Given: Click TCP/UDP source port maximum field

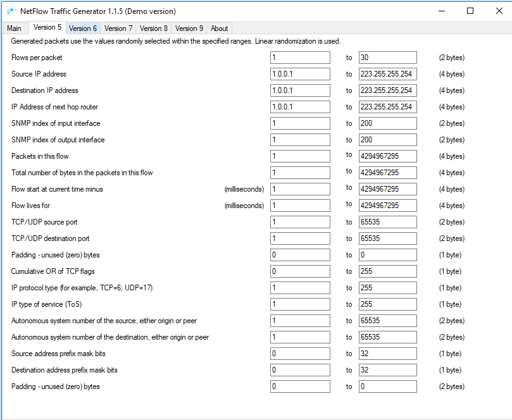Looking at the screenshot, I should tap(387, 222).
